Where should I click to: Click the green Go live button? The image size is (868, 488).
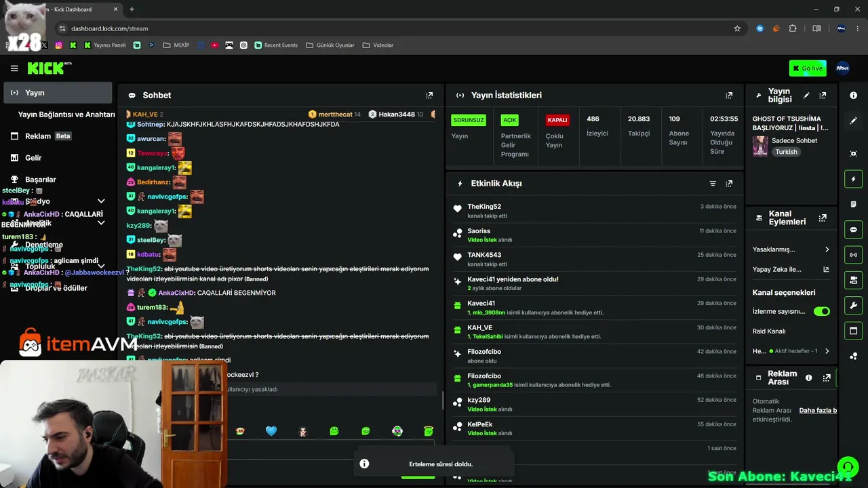[808, 68]
